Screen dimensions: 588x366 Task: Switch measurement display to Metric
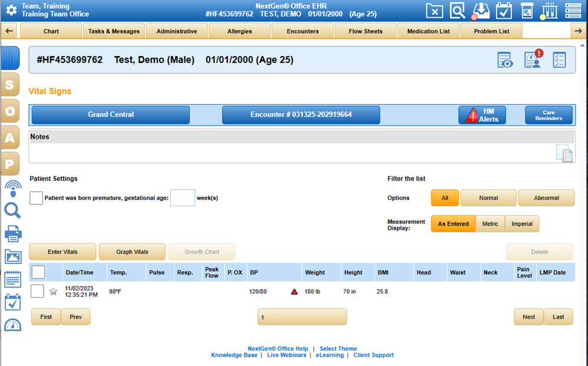(490, 224)
